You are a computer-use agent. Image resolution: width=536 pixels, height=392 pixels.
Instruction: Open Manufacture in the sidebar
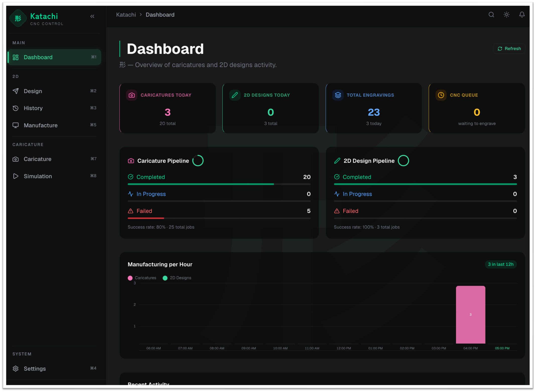[x=54, y=125]
